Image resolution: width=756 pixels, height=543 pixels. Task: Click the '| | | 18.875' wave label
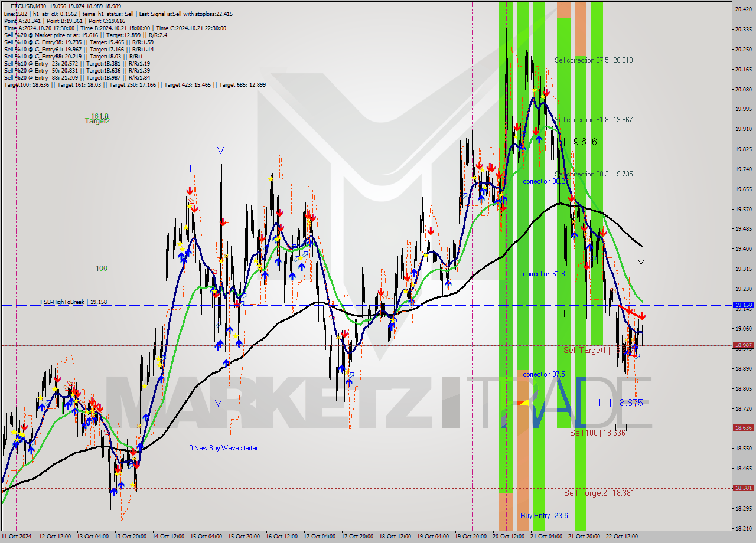click(621, 403)
